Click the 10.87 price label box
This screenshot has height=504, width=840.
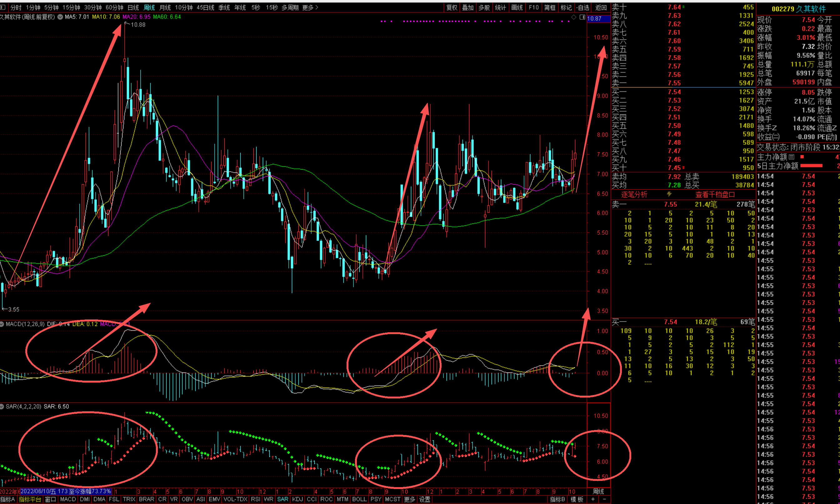coord(598,19)
